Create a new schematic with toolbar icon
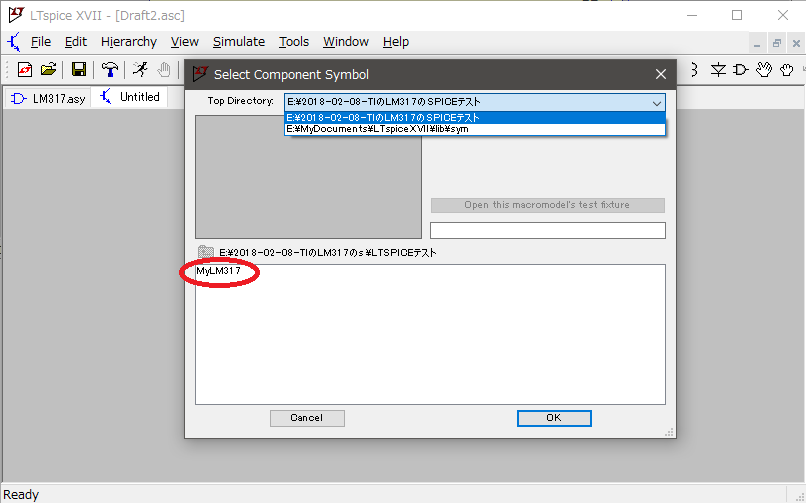This screenshot has width=806, height=503. (25, 69)
